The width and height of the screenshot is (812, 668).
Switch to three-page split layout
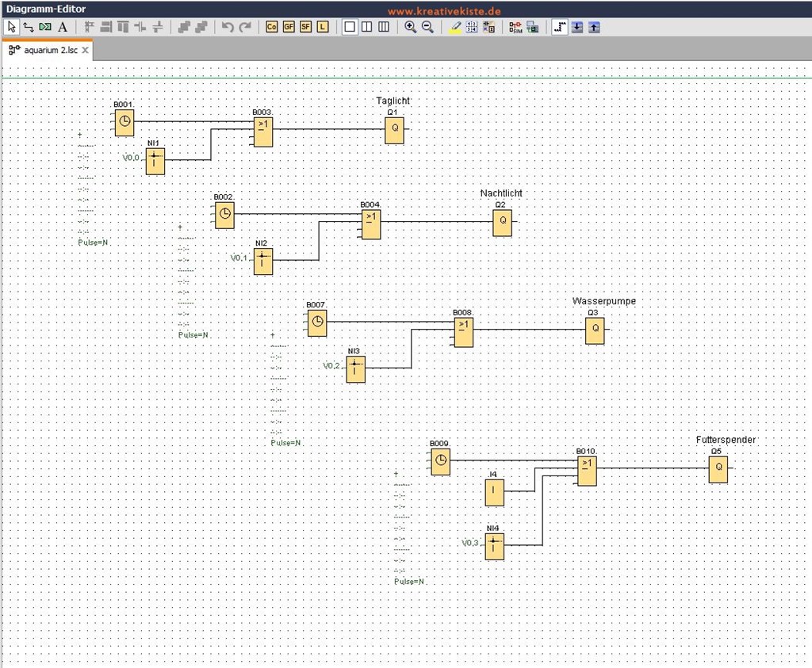(384, 27)
